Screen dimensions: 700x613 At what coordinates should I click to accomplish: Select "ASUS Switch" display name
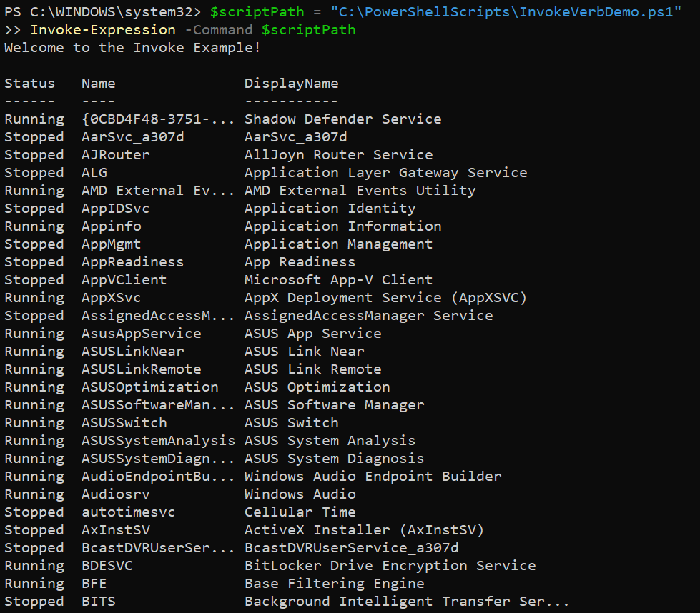coord(292,422)
